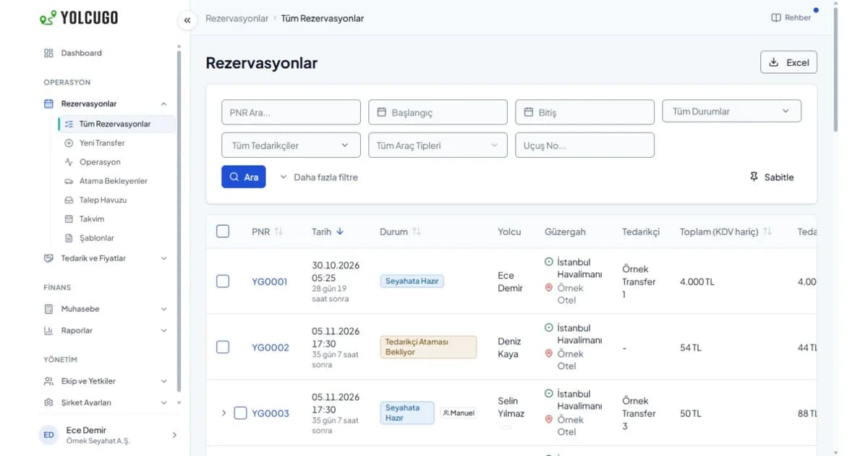Open Tüm Araç Tipleri dropdown
Viewport: 868px width, 456px height.
(x=438, y=145)
